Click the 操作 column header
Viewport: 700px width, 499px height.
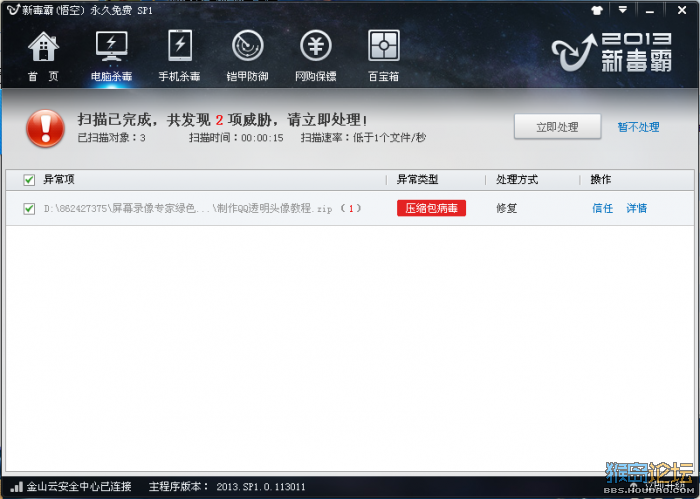600,179
